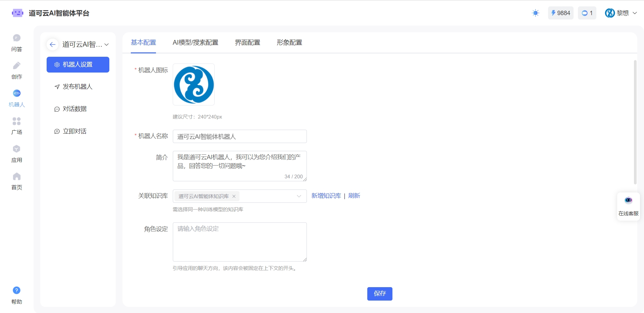
Task: Click the 保存 button
Action: point(379,294)
